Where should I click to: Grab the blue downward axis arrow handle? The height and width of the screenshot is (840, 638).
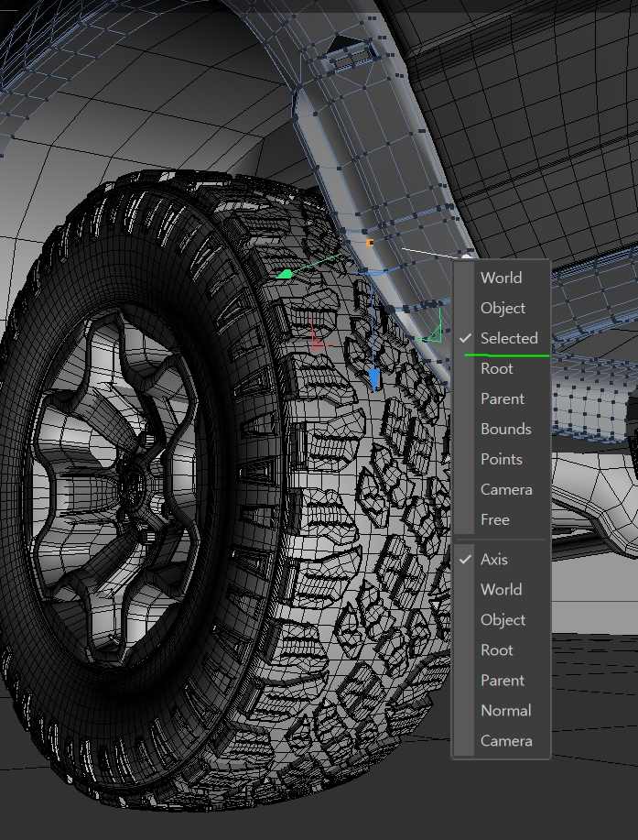pos(373,379)
